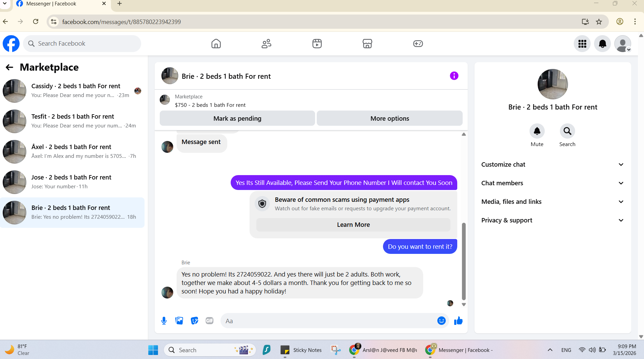
Task: Click the voice clip microphone icon
Action: click(x=164, y=321)
